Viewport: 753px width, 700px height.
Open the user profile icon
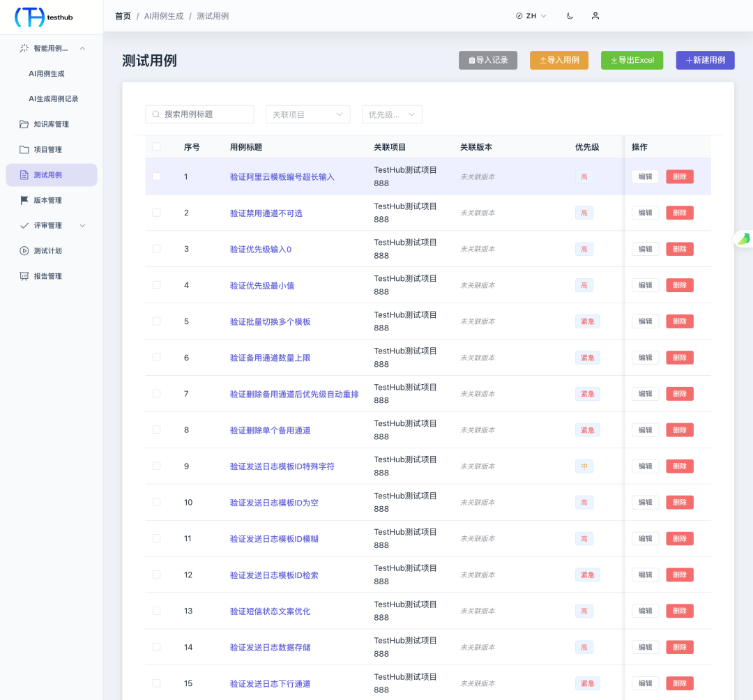click(595, 16)
